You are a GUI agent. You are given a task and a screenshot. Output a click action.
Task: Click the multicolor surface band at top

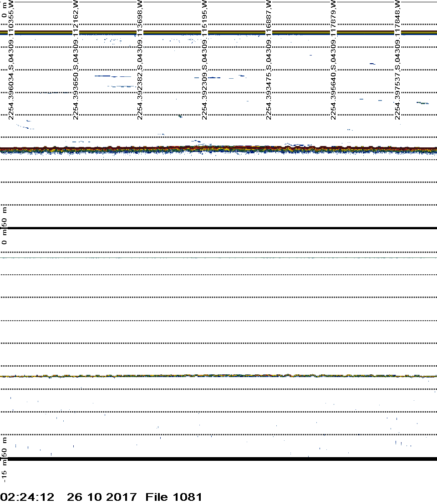[x=218, y=32]
